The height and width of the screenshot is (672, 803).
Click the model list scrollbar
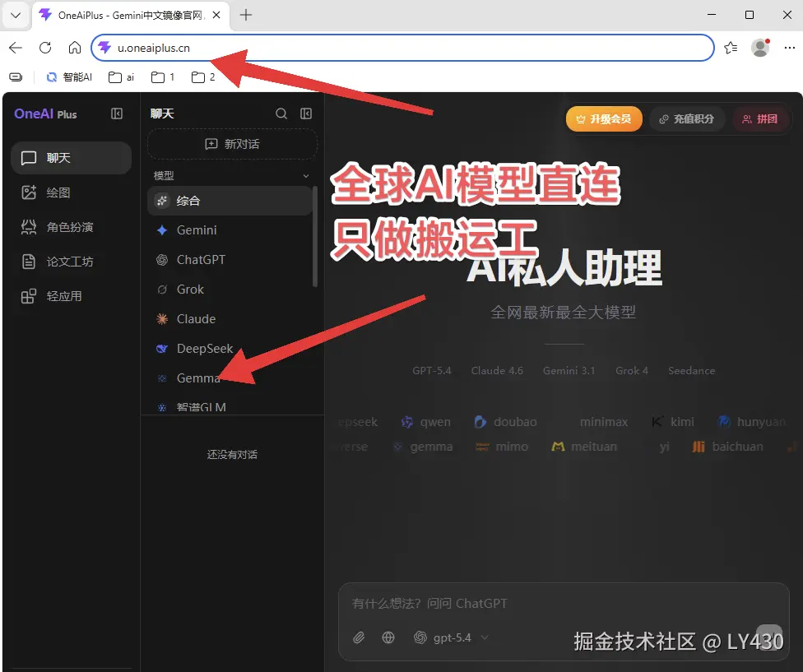[x=315, y=236]
